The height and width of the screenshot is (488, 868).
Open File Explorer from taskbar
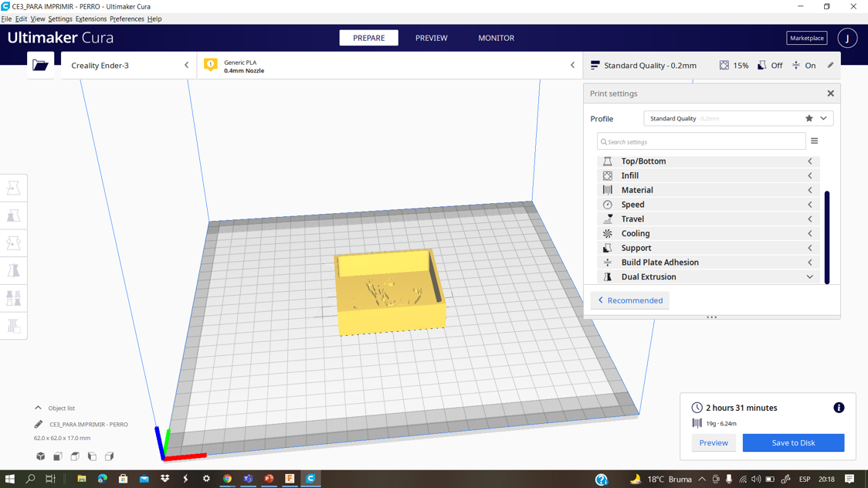tap(81, 479)
